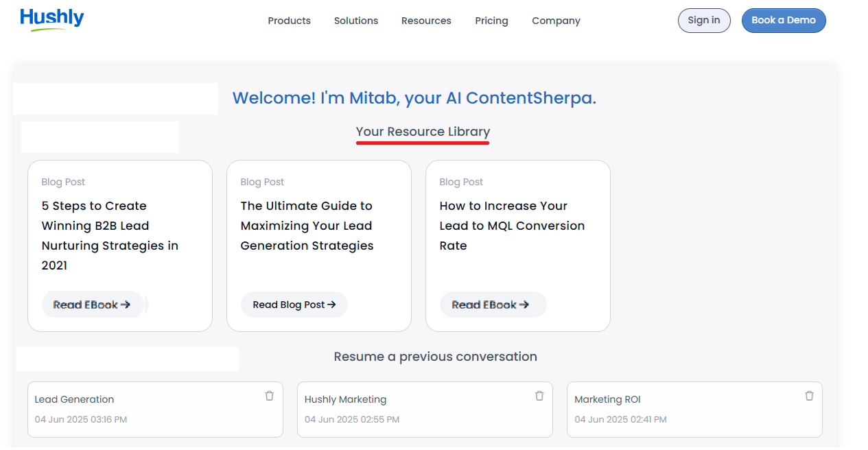Image resolution: width=868 pixels, height=450 pixels.
Task: Click Your Resource Library heading
Action: (423, 132)
